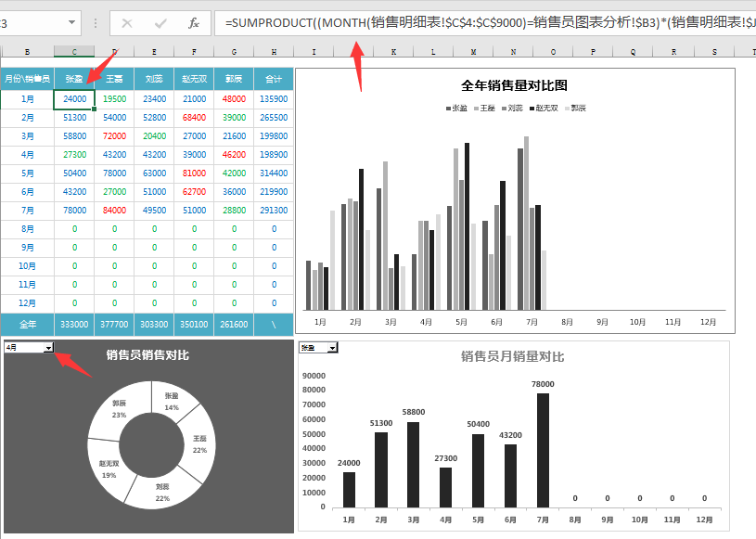
Task: Click the 郭辰 legend entry in top chart
Action: [x=575, y=109]
